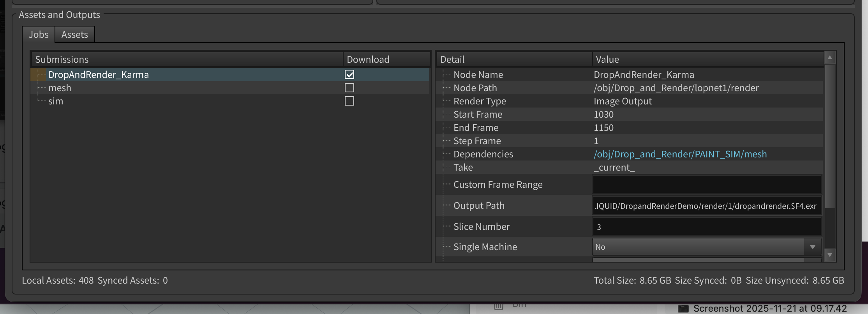Click the Node Name value DropAndRender_Karma

click(x=644, y=74)
